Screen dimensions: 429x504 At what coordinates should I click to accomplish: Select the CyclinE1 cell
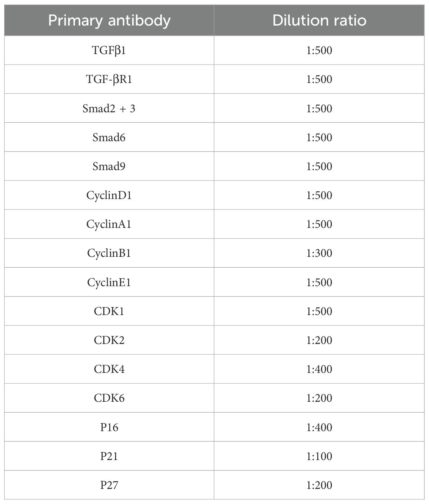coord(109,282)
